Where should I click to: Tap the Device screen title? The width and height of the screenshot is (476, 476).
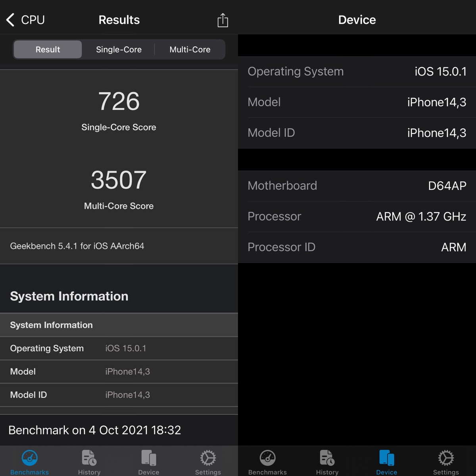357,20
